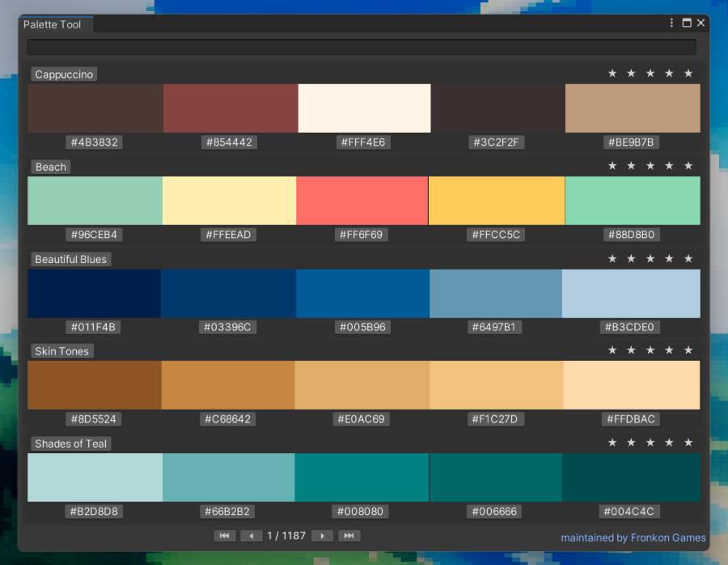Copy hex code #3C2F2F label

(x=497, y=142)
